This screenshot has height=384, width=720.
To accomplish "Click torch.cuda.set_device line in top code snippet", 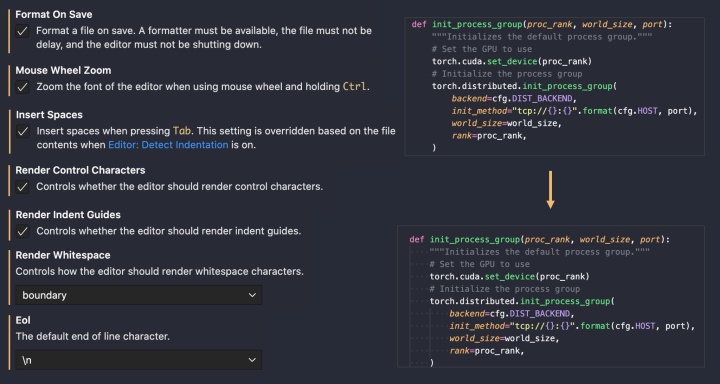I will tap(512, 62).
